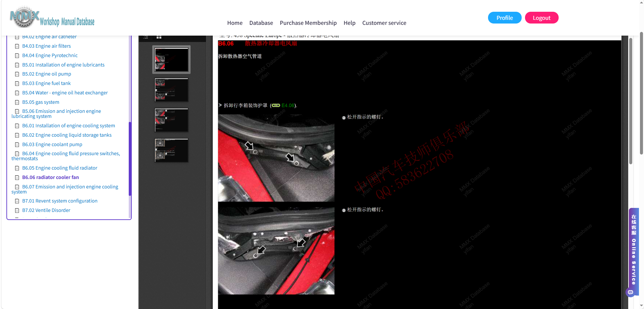The height and width of the screenshot is (309, 644).
Task: Click the PDF viewer vertical scrollbar
Action: pyautogui.click(x=631, y=101)
